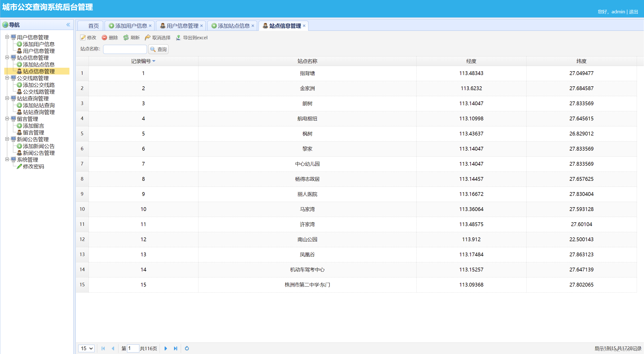This screenshot has height=354, width=644.
Task: Go to first page of results
Action: click(x=103, y=348)
